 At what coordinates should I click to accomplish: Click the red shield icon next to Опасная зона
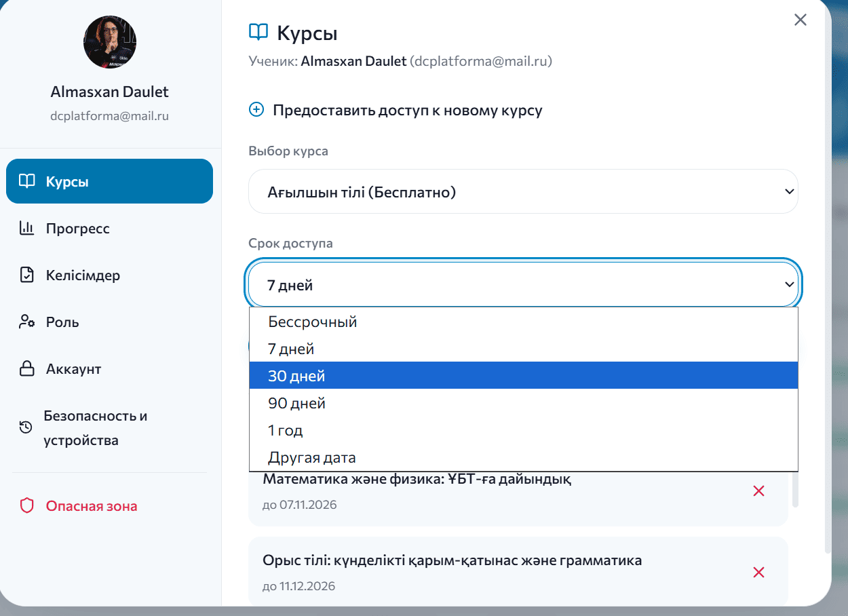click(26, 505)
